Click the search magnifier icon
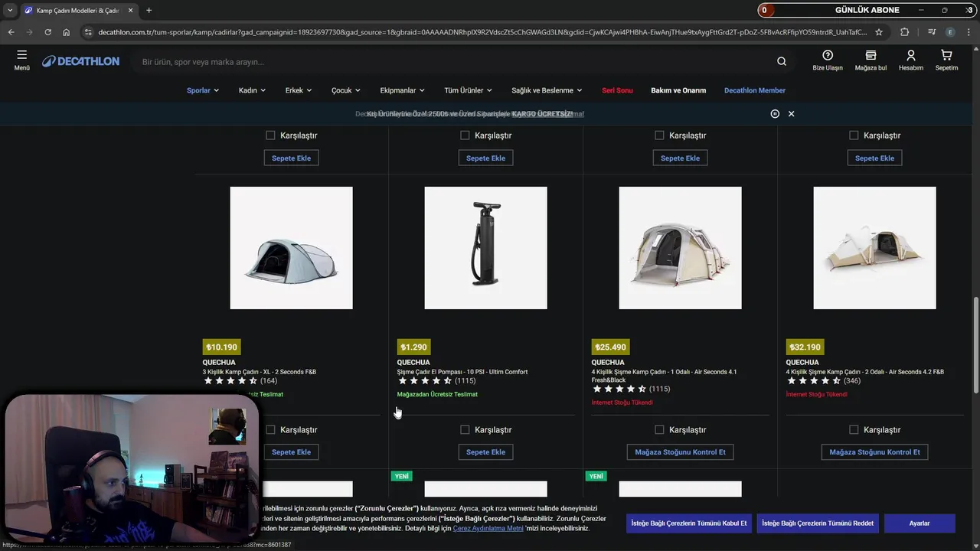This screenshot has width=980, height=551. [781, 61]
